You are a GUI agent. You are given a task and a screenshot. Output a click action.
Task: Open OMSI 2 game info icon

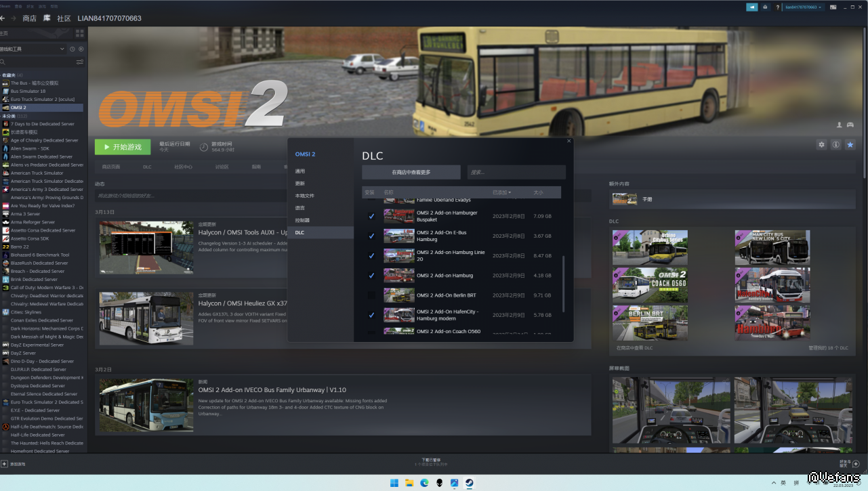[836, 144]
